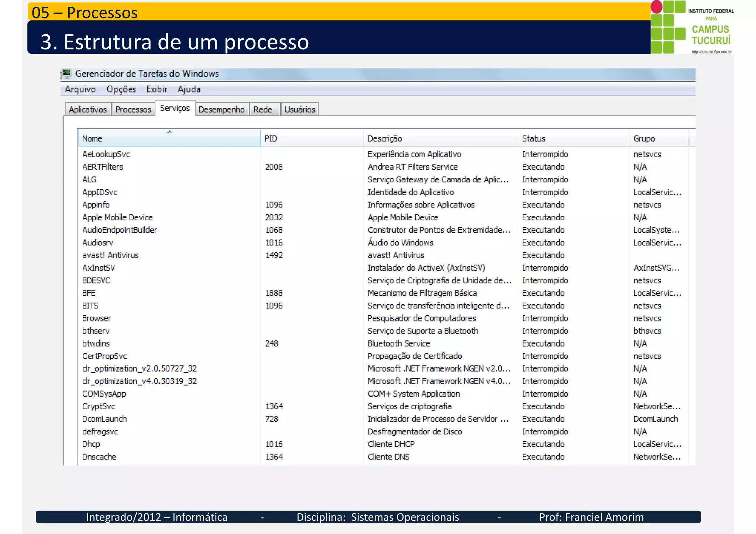Select the CertPropSvc service
Viewport: 756px width, 534px height.
(x=104, y=356)
